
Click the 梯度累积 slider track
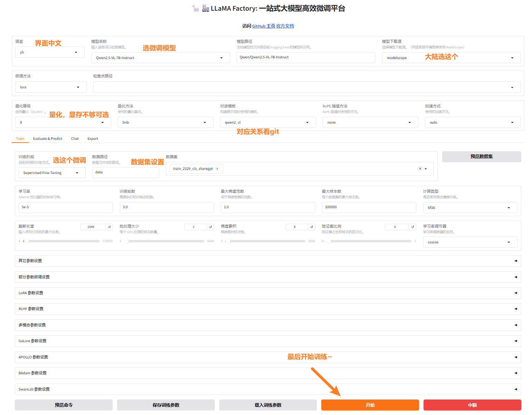pos(265,241)
